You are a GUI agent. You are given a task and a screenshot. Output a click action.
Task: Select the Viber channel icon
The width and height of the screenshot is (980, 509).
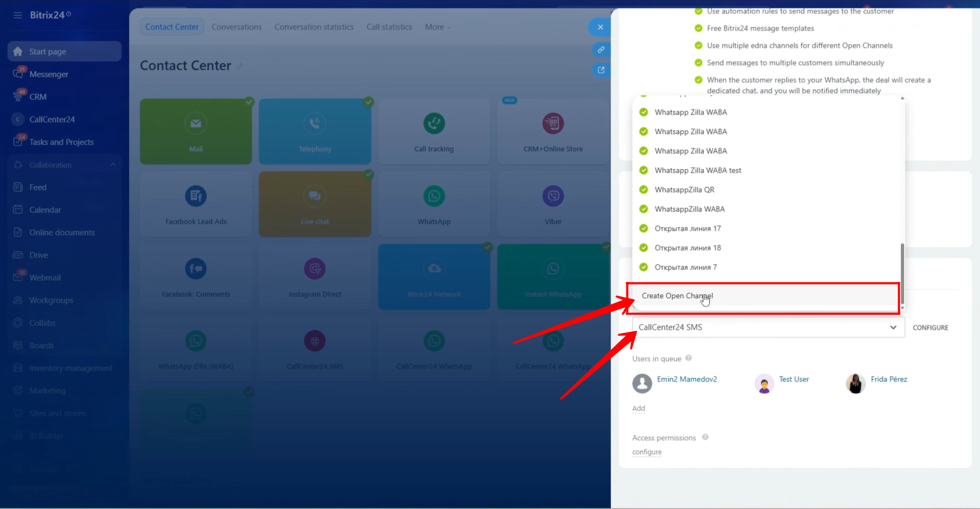click(x=553, y=196)
